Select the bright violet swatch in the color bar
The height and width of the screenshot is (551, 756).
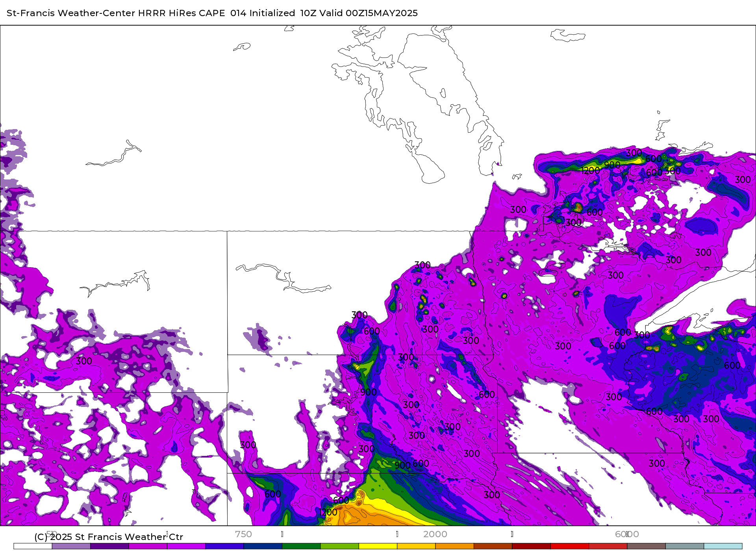point(186,546)
